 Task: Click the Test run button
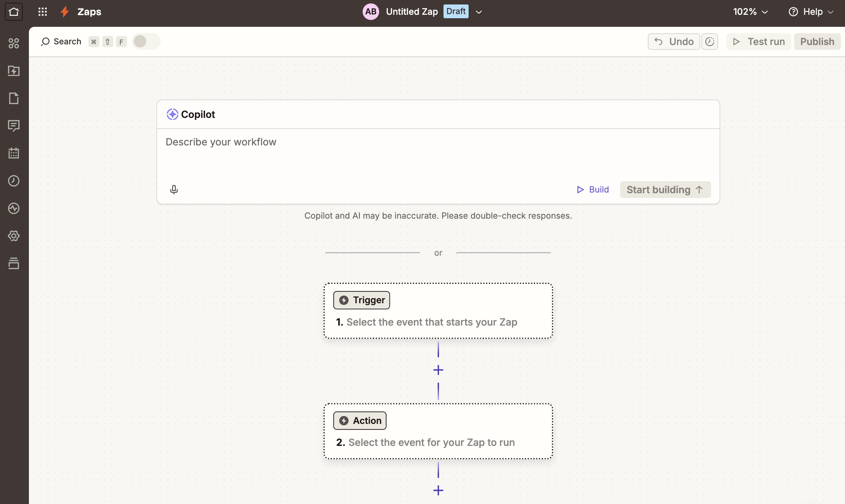point(759,42)
